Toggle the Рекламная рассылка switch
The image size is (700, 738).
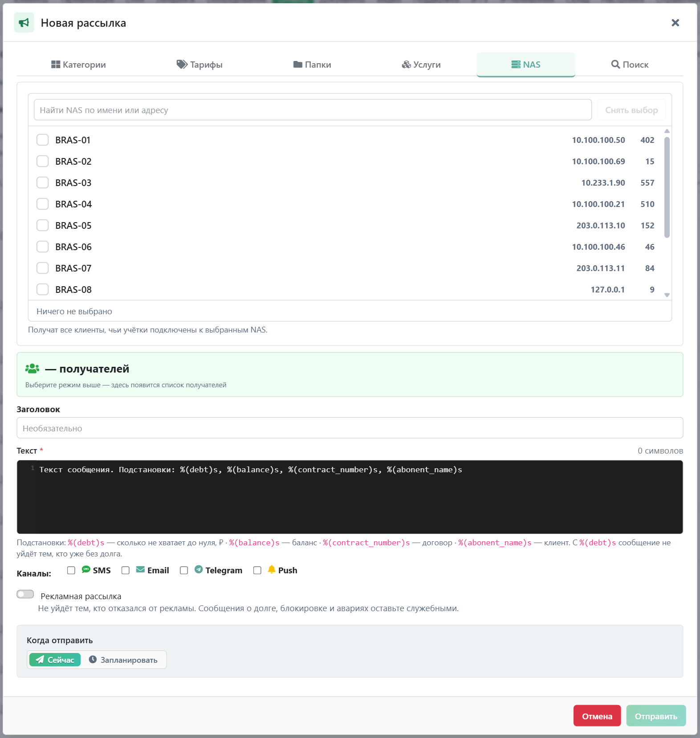coord(25,594)
